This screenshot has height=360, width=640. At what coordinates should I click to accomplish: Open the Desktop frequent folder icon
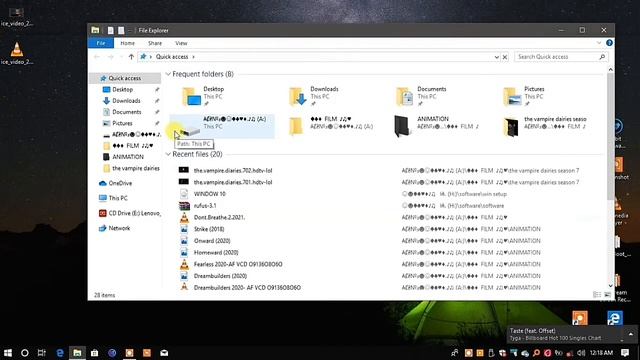191,97
